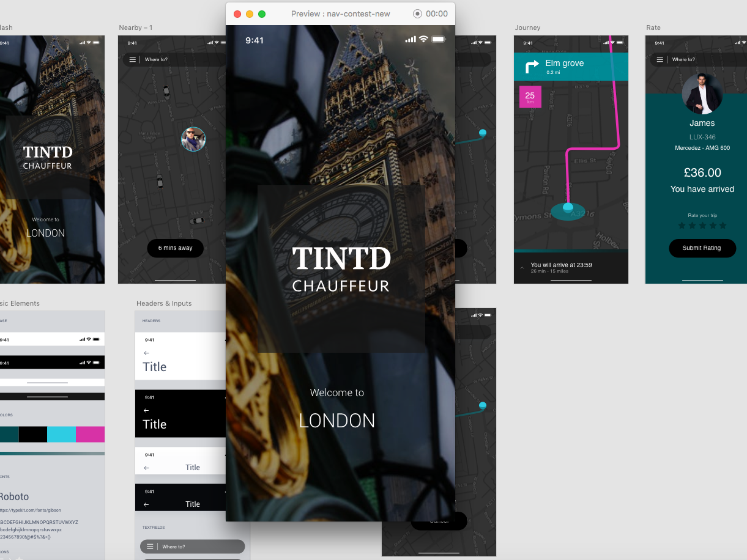The image size is (747, 560).
Task: Click third rating star under Rate your trip
Action: click(x=702, y=226)
